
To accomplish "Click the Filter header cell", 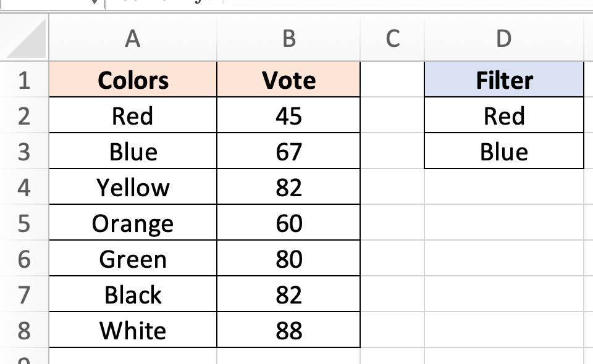I will [503, 80].
